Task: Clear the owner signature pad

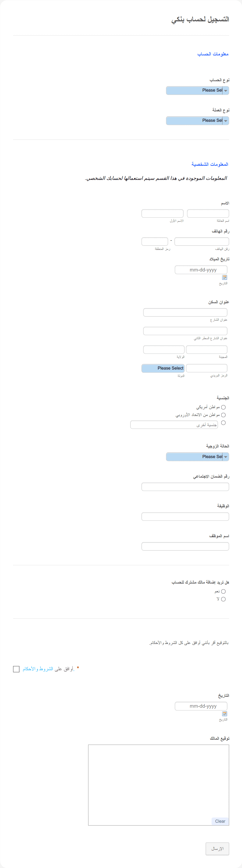Action: pos(220,821)
